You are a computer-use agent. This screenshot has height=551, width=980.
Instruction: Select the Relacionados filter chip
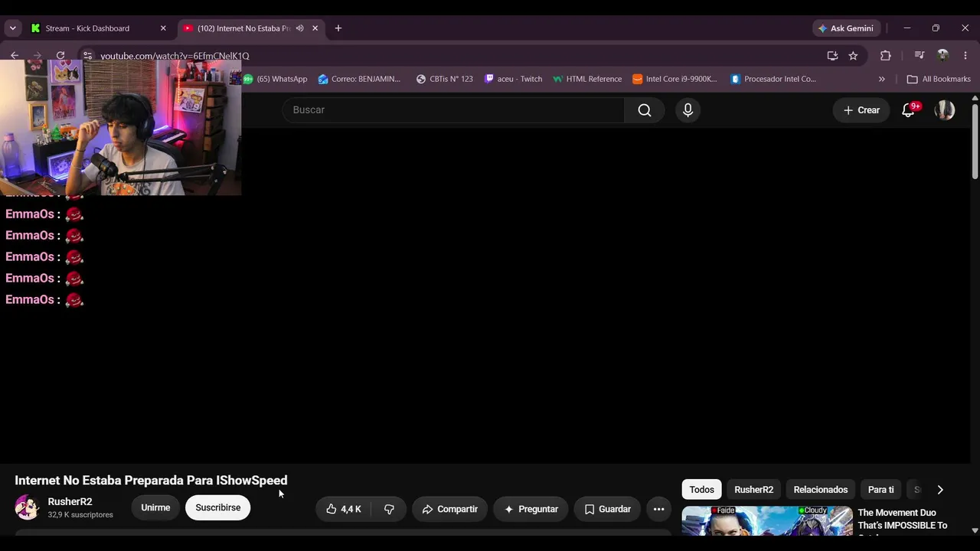pyautogui.click(x=821, y=490)
